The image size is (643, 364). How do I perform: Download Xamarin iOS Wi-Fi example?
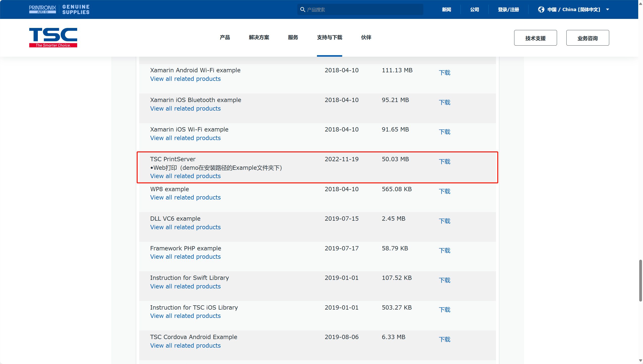[x=445, y=132]
